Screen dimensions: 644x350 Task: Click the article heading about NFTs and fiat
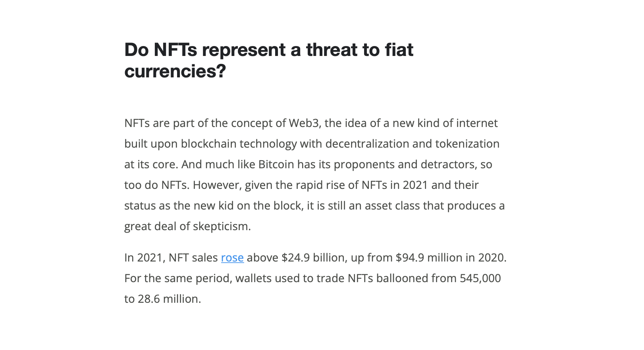tap(268, 60)
